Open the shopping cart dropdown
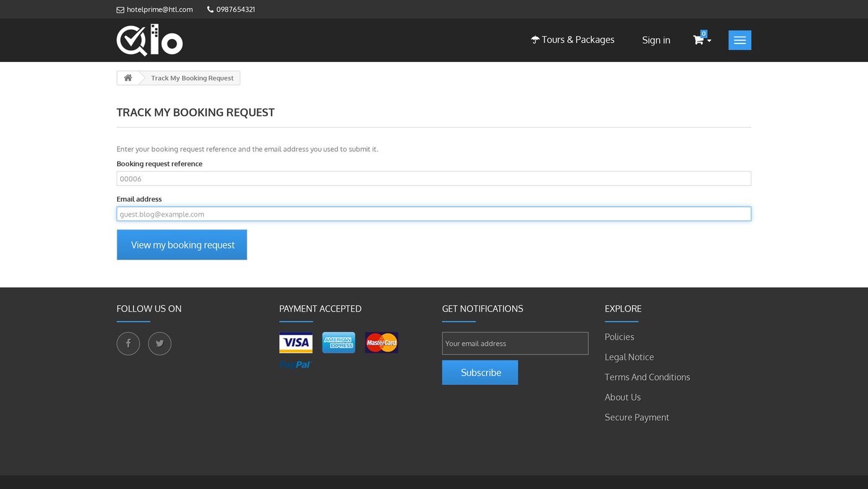Image resolution: width=868 pixels, height=489 pixels. 702,40
